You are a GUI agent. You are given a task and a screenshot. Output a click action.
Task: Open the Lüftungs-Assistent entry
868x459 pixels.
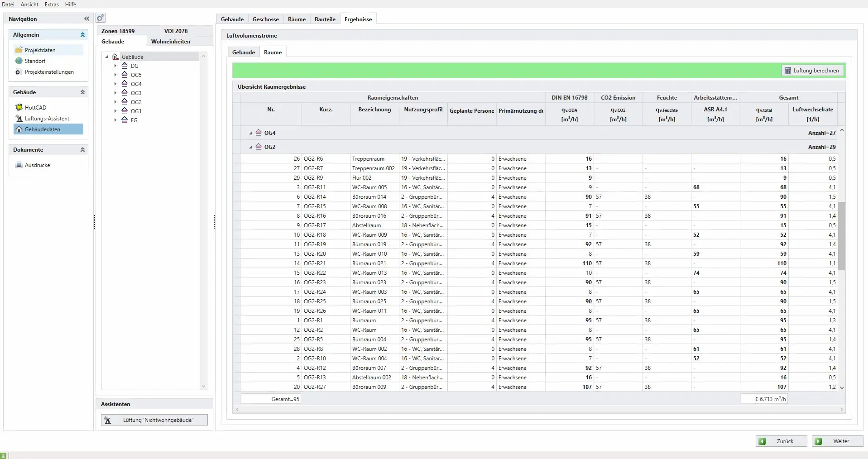pos(47,119)
